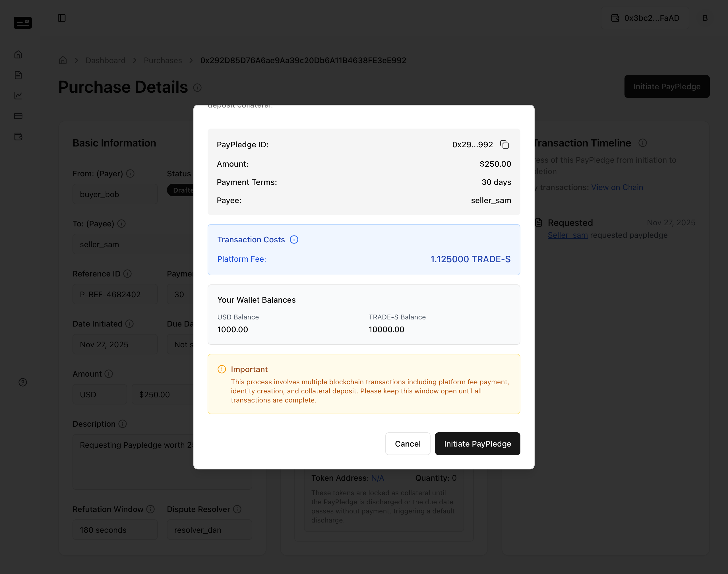Show Dispute Resolver info tooltip

(237, 509)
